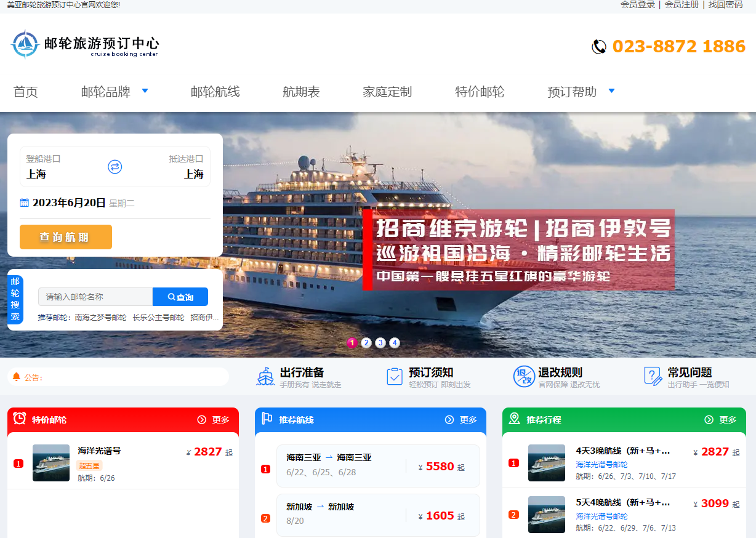Open 5天4晚航线（新+马+... itinerary title
Viewport: 756px width, 538px height.
tap(623, 502)
